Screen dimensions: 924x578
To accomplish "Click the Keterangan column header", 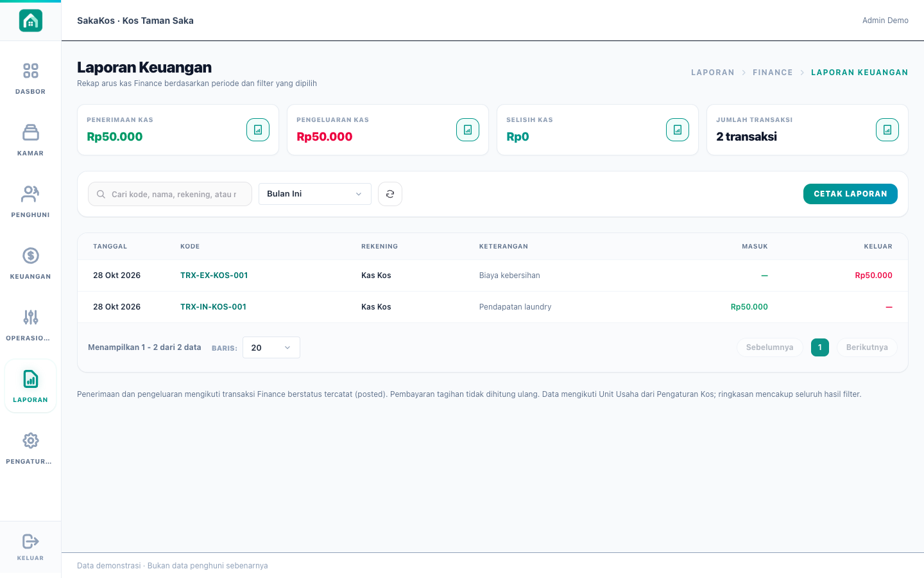I will point(504,247).
